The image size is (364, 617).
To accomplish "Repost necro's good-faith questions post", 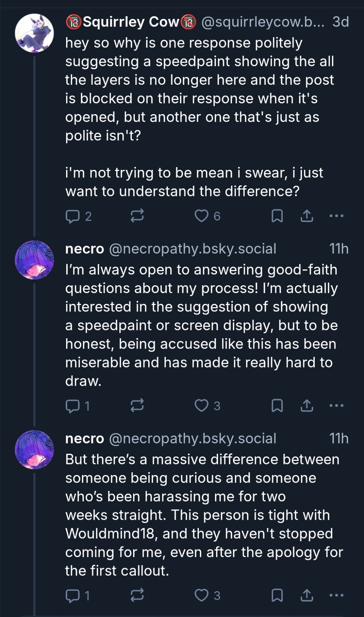I will pos(137,406).
